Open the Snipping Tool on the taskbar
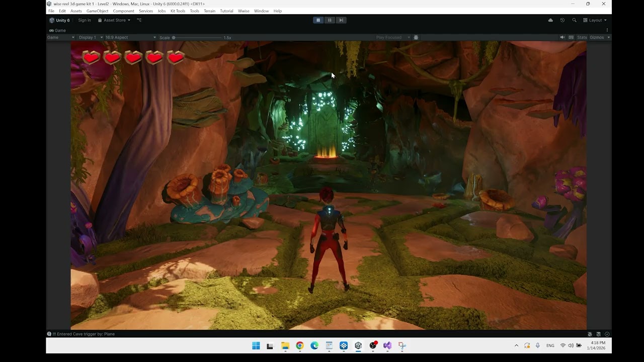The height and width of the screenshot is (362, 644). tap(402, 345)
